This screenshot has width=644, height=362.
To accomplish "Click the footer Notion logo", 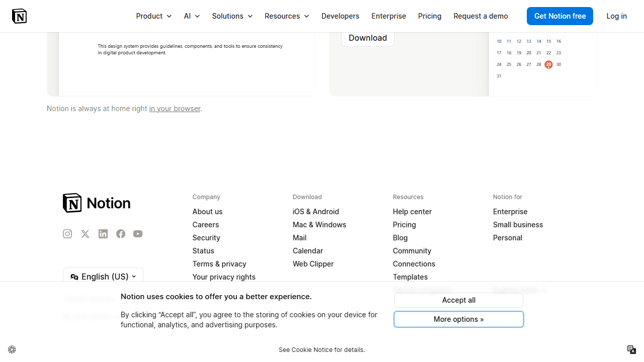I will (x=97, y=203).
